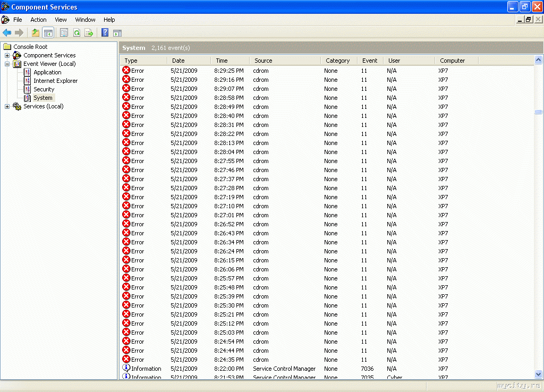Go up one level with folder icon
The width and height of the screenshot is (544, 392).
36,33
